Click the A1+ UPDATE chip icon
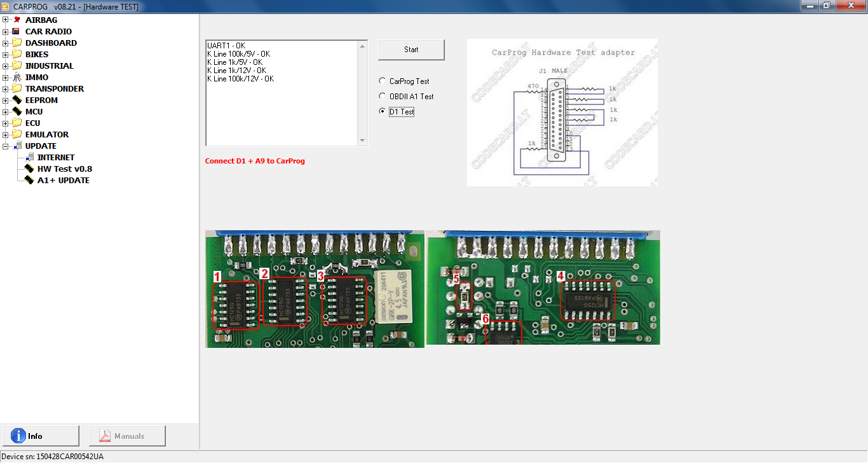The height and width of the screenshot is (463, 868). (29, 180)
